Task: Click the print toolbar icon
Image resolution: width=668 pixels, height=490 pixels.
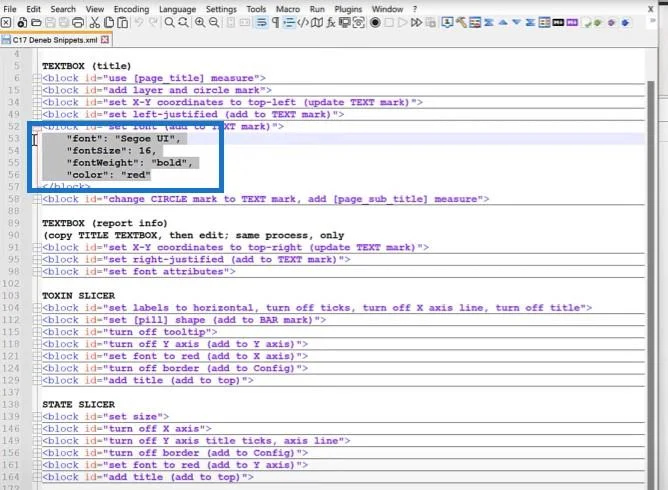Action: click(78, 23)
